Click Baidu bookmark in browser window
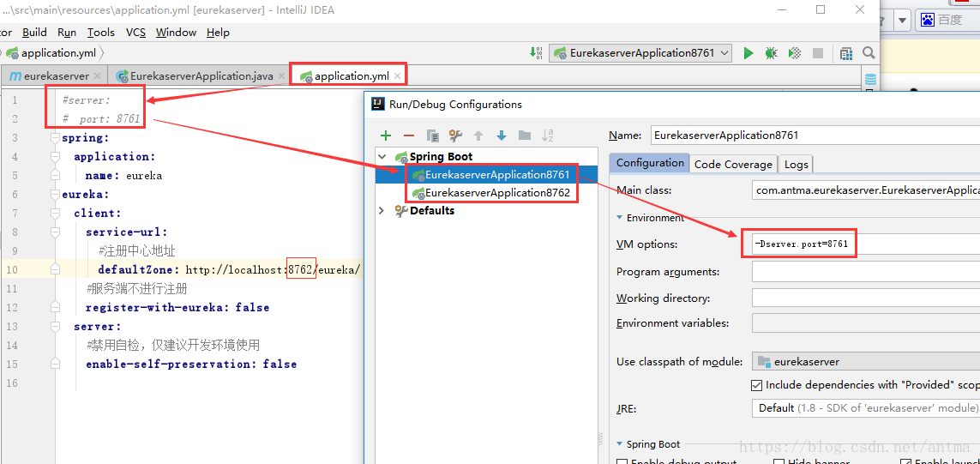980x464 pixels. pyautogui.click(x=942, y=20)
